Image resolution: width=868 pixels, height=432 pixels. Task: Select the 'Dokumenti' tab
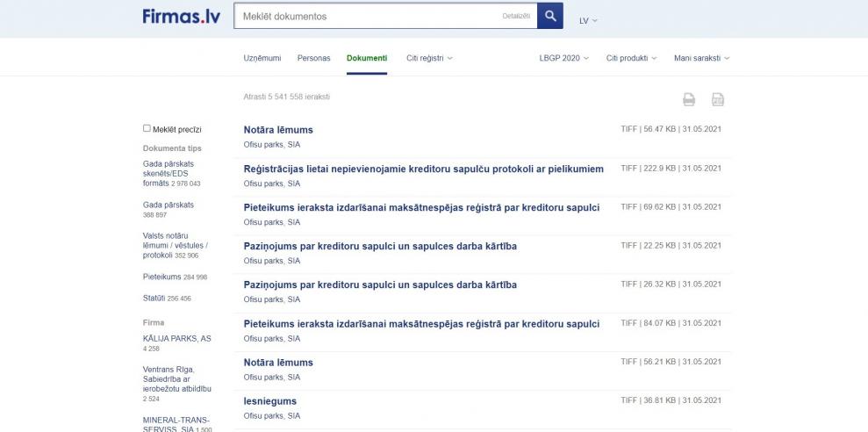(366, 58)
